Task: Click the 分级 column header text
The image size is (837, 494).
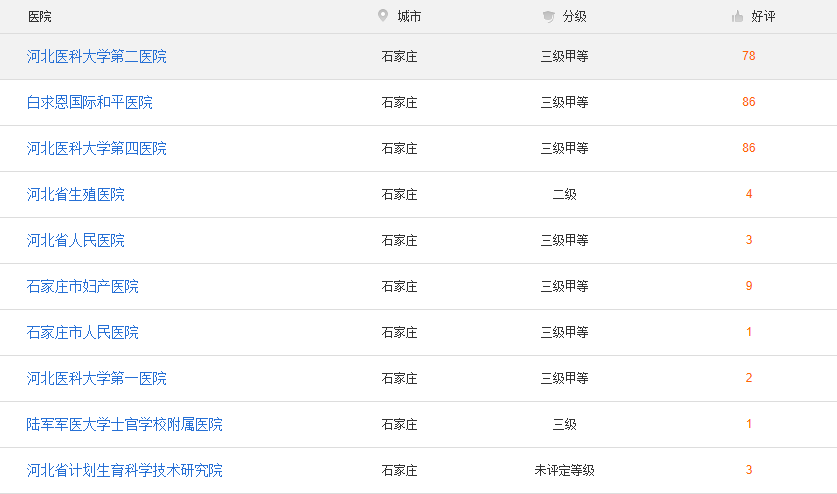Action: tap(574, 17)
